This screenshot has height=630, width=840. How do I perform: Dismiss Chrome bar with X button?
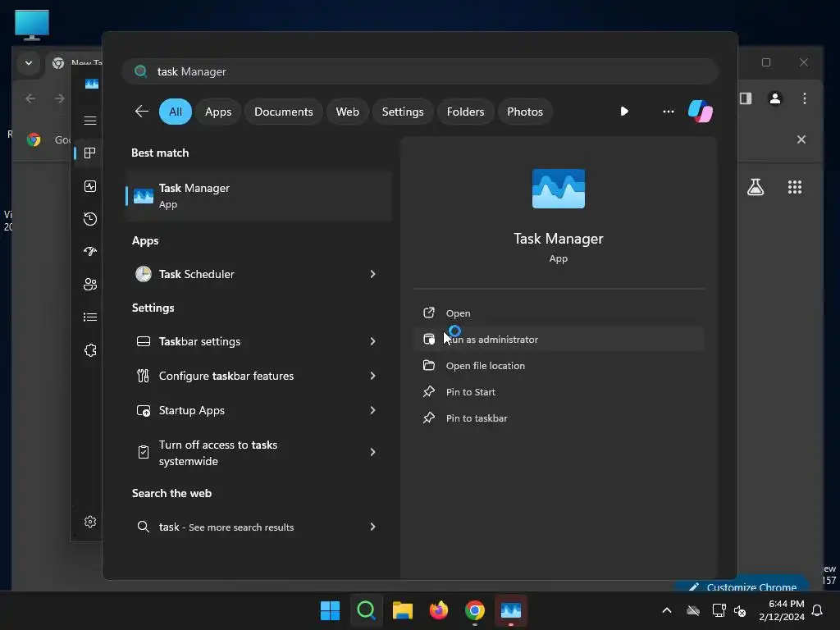(801, 139)
